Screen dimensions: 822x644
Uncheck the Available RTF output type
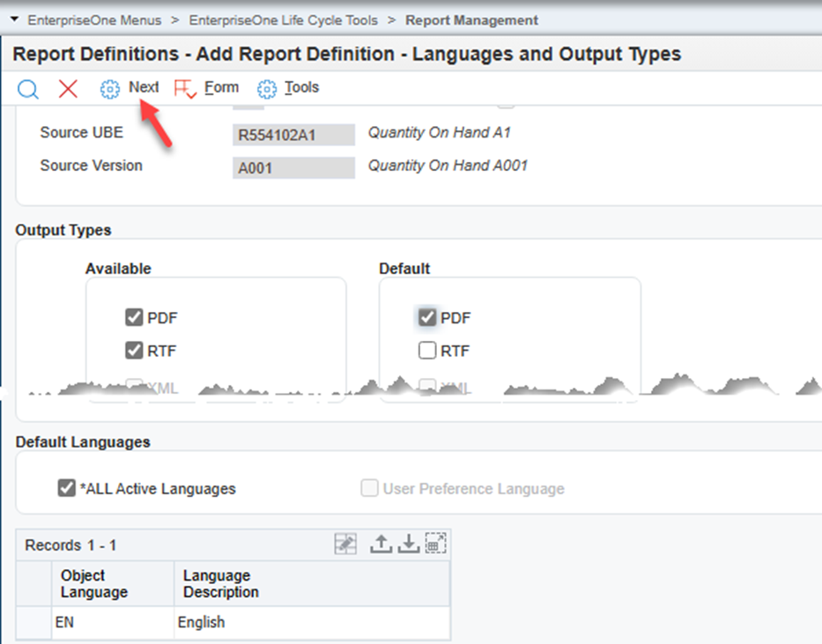click(x=134, y=350)
